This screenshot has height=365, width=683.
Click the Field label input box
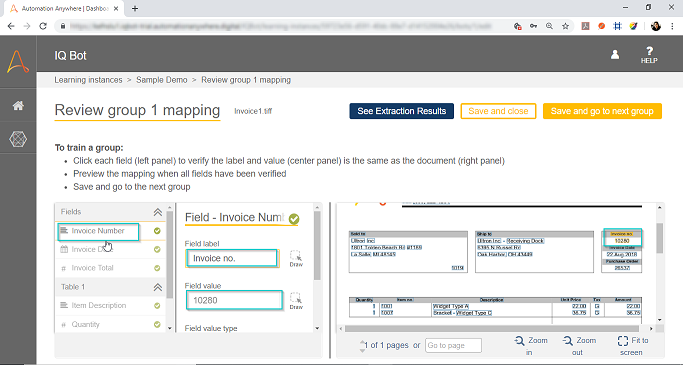[x=232, y=258]
